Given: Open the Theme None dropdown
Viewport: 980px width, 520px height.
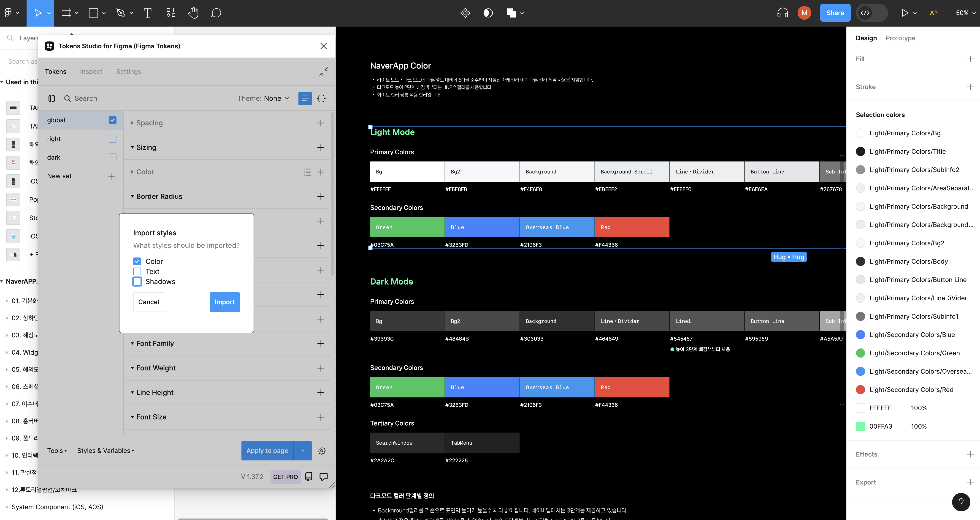Looking at the screenshot, I should coord(263,99).
